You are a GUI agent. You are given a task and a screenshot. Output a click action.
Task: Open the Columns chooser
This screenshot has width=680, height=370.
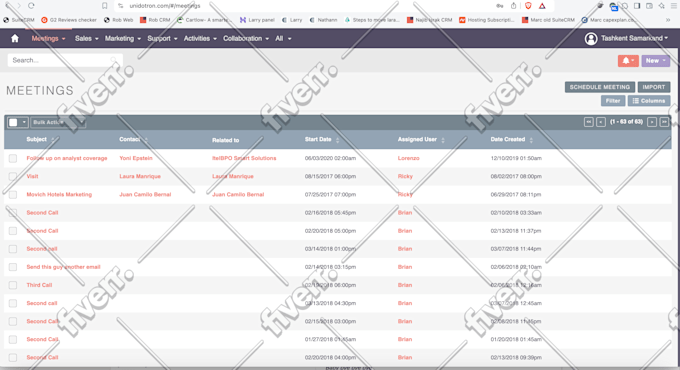pyautogui.click(x=649, y=101)
